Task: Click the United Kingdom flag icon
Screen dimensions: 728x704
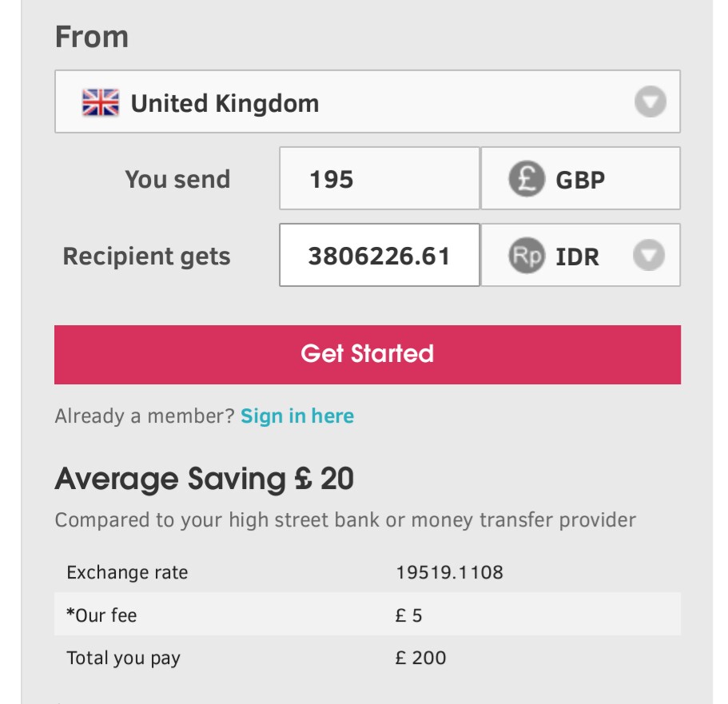Action: click(x=101, y=103)
